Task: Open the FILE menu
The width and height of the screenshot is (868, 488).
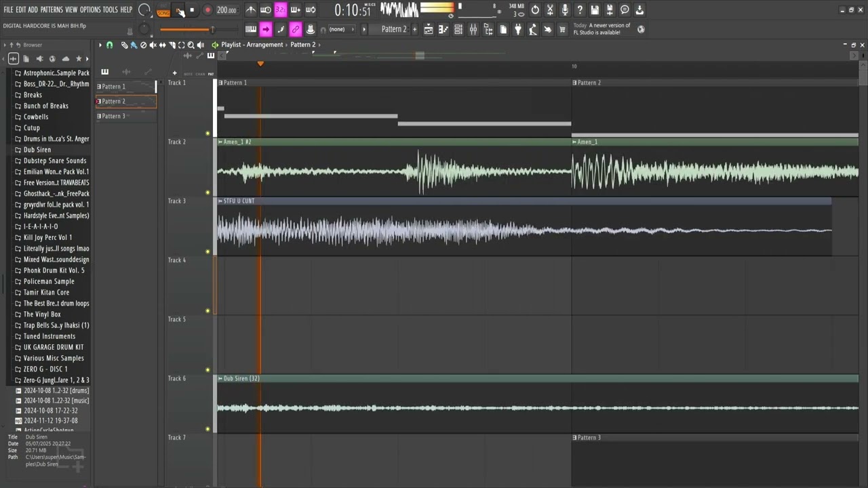Action: (8, 9)
